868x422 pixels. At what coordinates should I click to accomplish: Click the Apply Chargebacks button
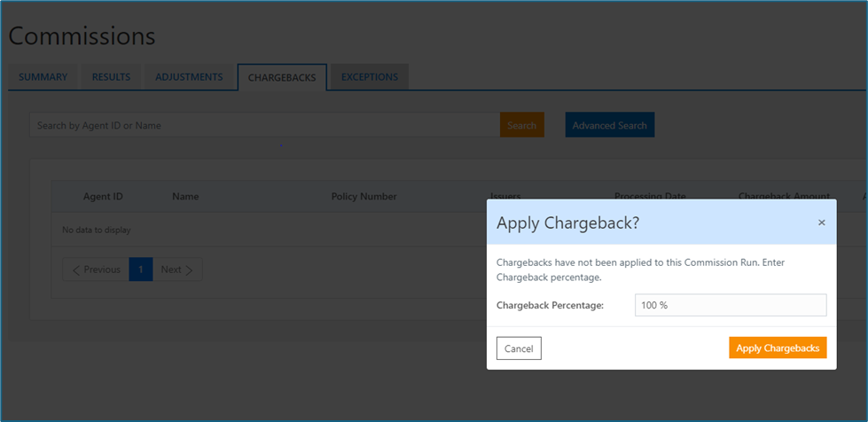coord(778,348)
